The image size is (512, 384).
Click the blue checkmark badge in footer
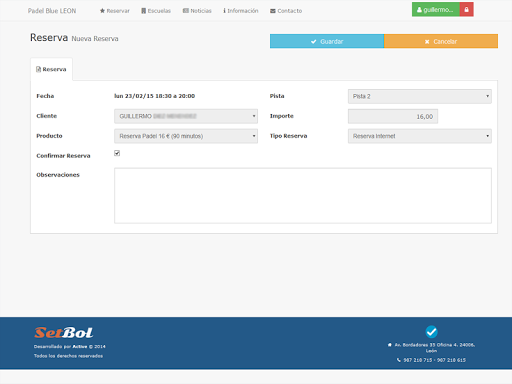pyautogui.click(x=431, y=332)
